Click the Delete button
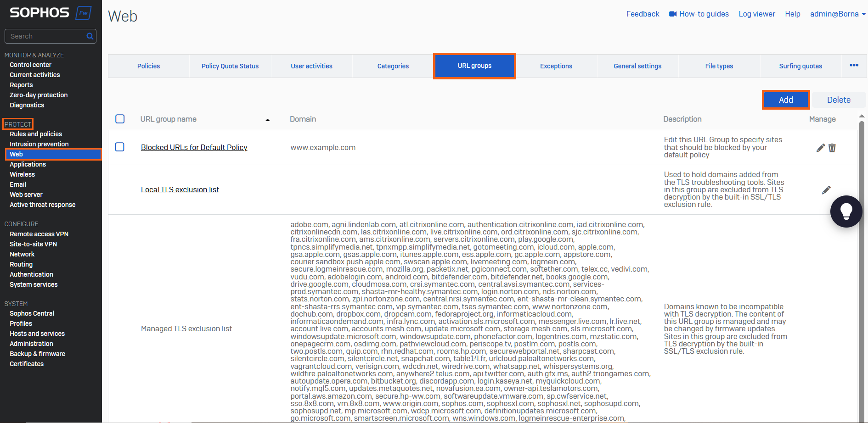This screenshot has height=423, width=868. [x=839, y=100]
